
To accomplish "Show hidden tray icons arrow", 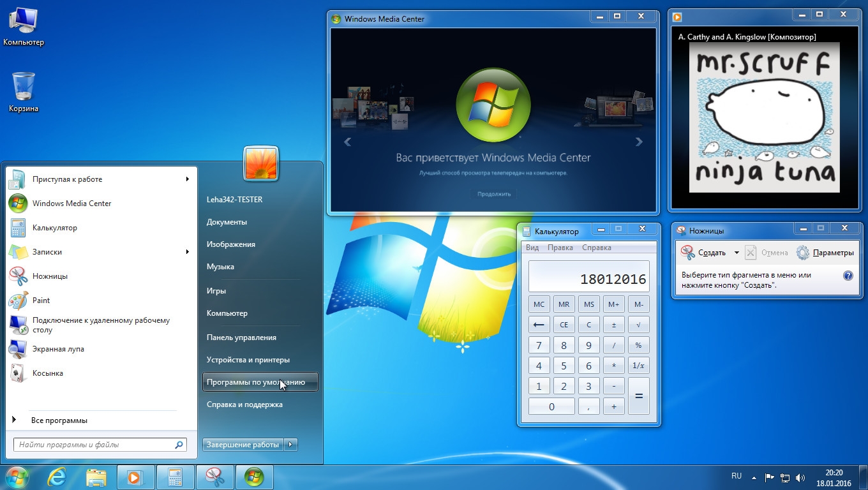I will click(x=754, y=477).
